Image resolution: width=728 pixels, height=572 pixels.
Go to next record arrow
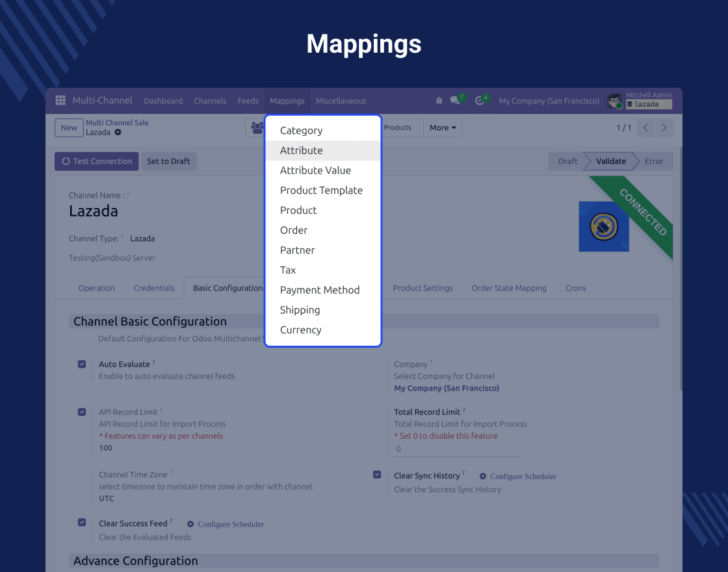[x=664, y=127]
